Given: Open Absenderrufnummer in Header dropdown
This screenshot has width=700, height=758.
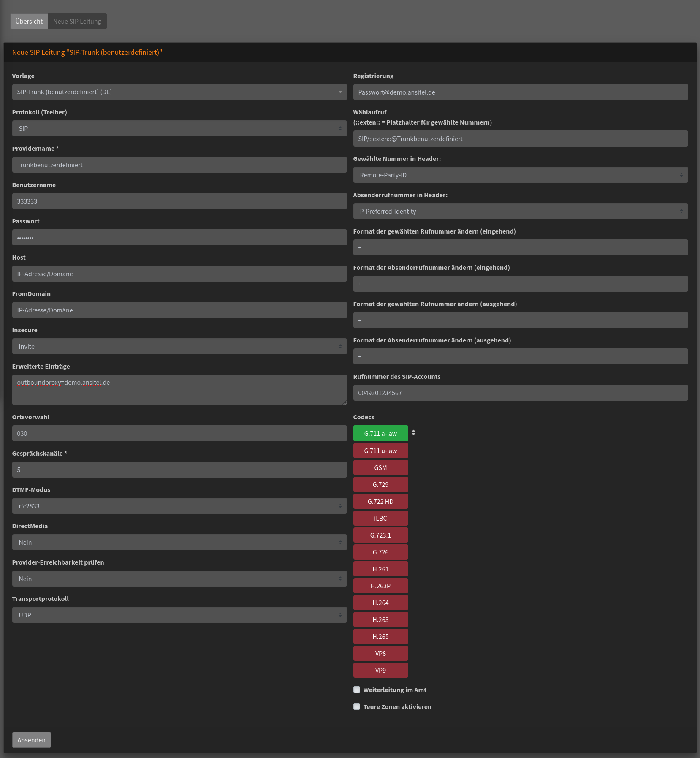Looking at the screenshot, I should point(520,211).
